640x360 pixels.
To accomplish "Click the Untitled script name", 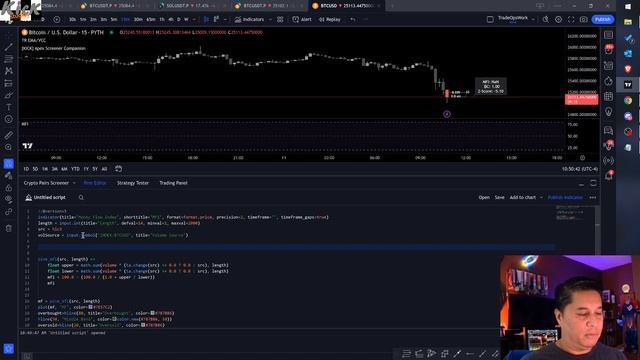I will coord(49,198).
